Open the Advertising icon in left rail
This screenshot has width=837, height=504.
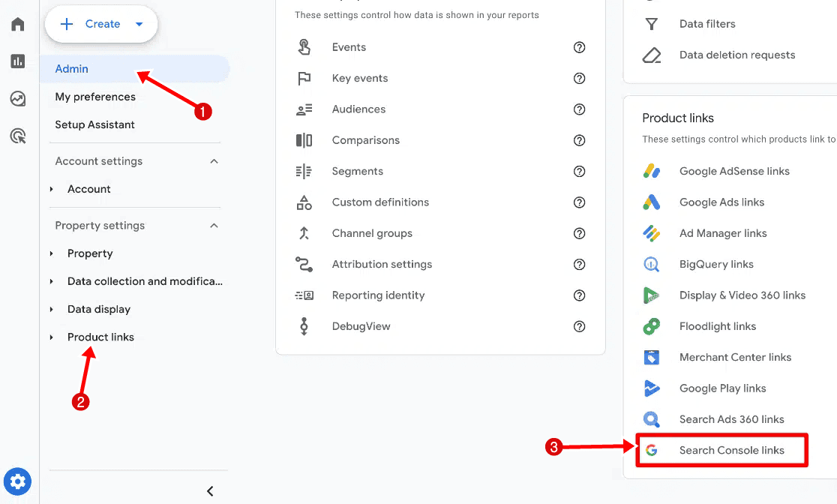18,136
